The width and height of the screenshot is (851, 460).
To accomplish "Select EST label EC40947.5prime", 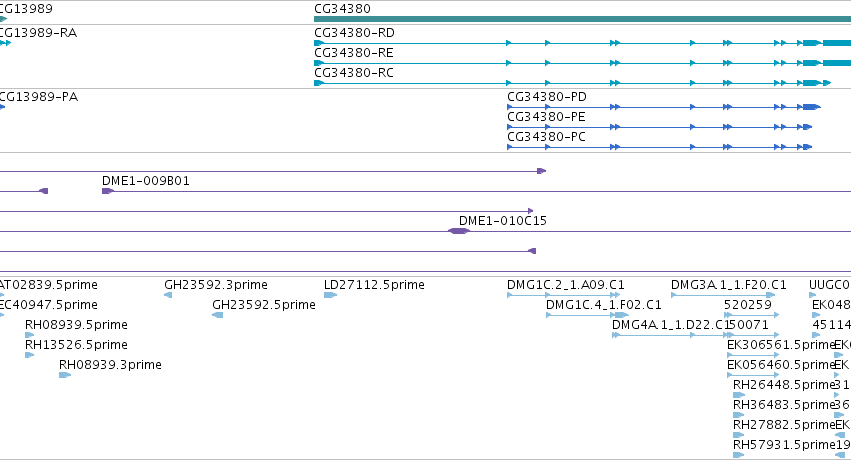I will point(48,305).
